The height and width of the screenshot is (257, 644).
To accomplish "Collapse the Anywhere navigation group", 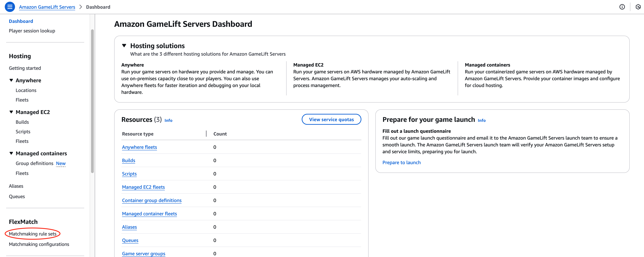I will [x=11, y=80].
